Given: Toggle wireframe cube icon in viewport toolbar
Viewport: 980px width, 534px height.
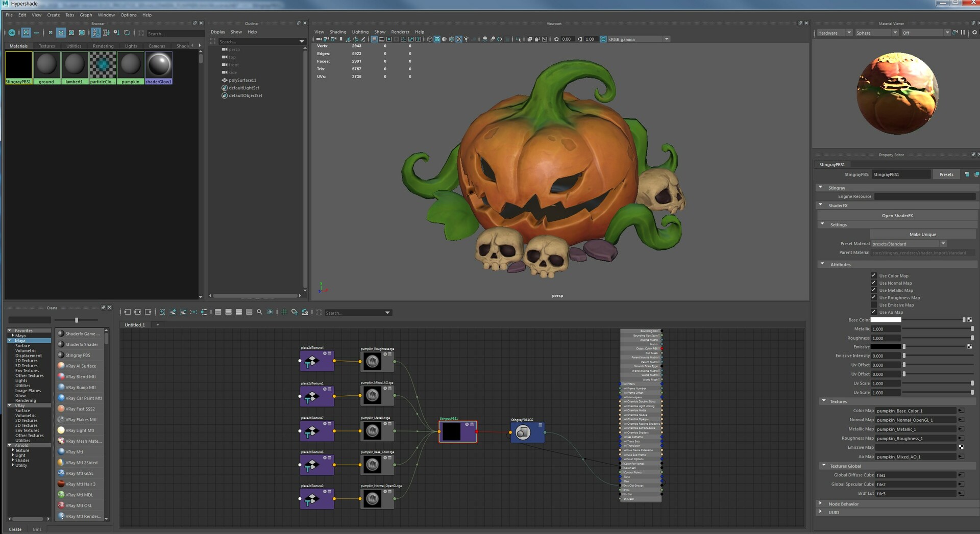Looking at the screenshot, I should click(430, 39).
